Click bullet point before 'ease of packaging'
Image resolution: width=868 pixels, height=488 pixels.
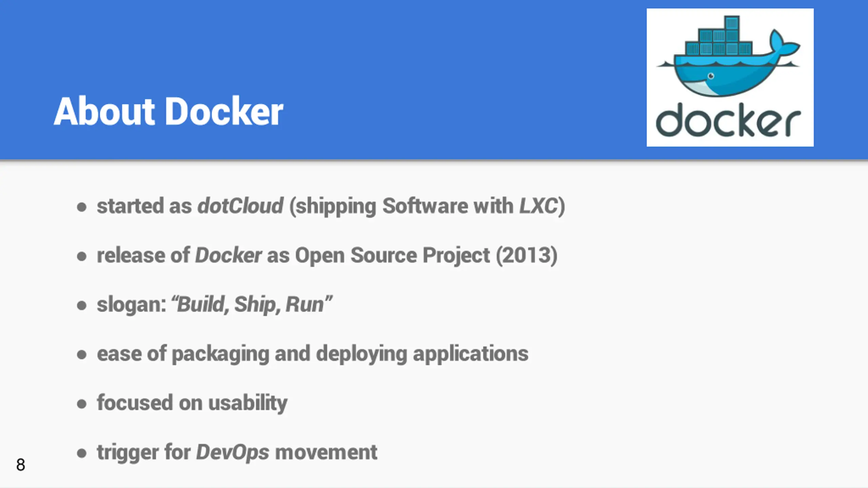[x=82, y=354]
